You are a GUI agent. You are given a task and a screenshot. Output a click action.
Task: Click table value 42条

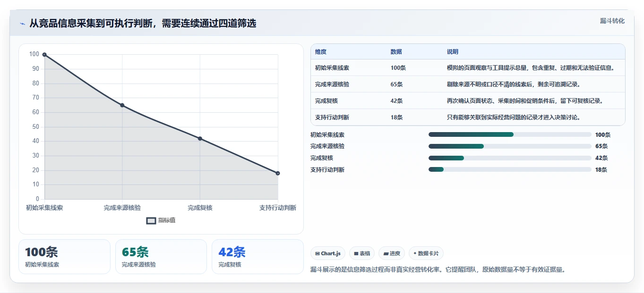click(x=397, y=101)
